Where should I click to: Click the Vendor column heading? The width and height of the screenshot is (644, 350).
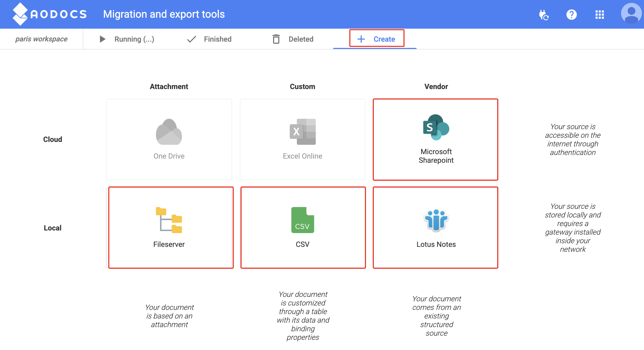pos(436,86)
